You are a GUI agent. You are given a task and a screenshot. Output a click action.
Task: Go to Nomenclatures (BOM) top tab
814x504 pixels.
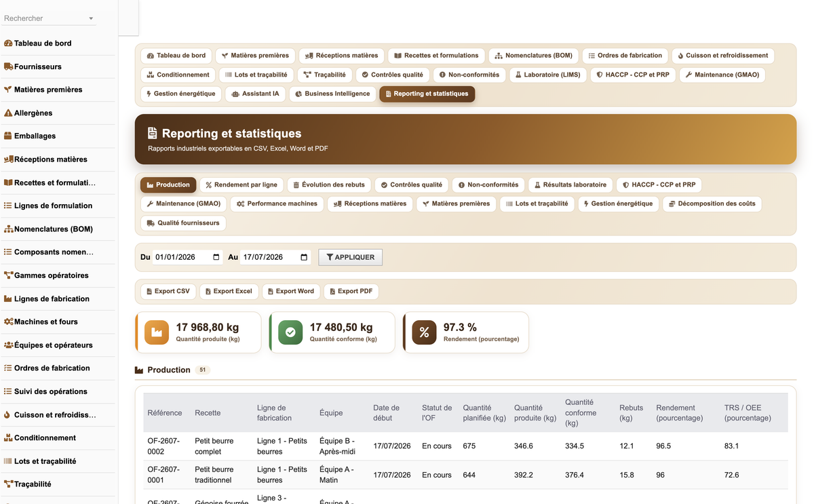coord(533,56)
